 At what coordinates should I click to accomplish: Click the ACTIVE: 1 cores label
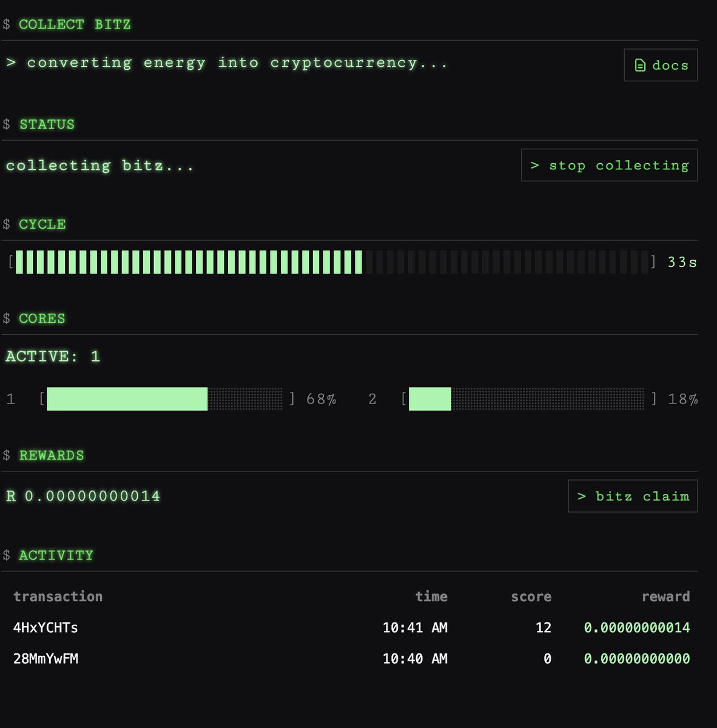tap(53, 357)
